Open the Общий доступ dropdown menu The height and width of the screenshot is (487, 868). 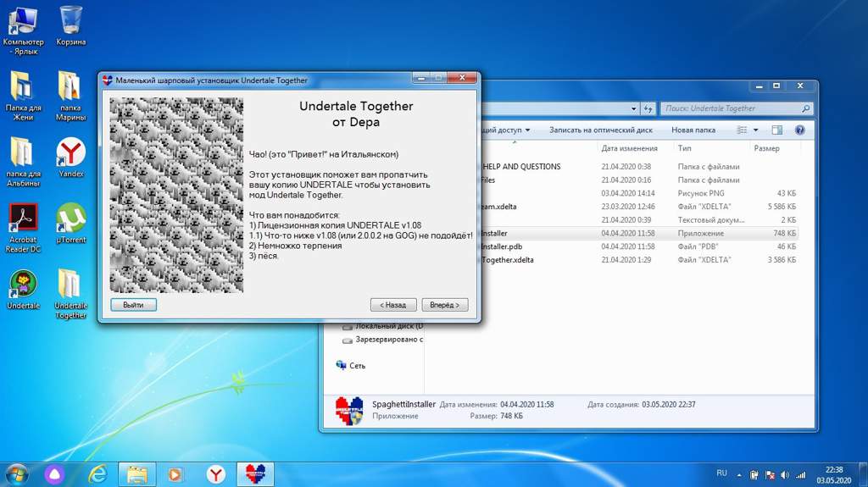click(505, 130)
